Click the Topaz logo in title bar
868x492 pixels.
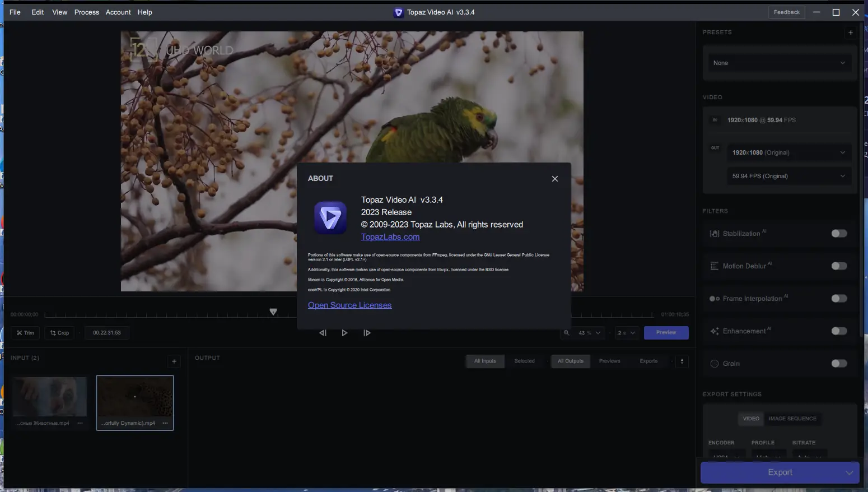coord(398,12)
